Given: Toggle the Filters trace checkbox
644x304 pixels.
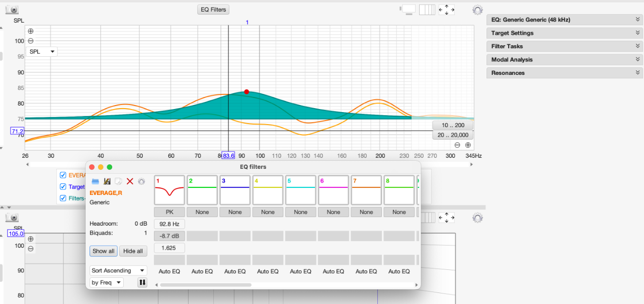Looking at the screenshot, I should pyautogui.click(x=63, y=198).
